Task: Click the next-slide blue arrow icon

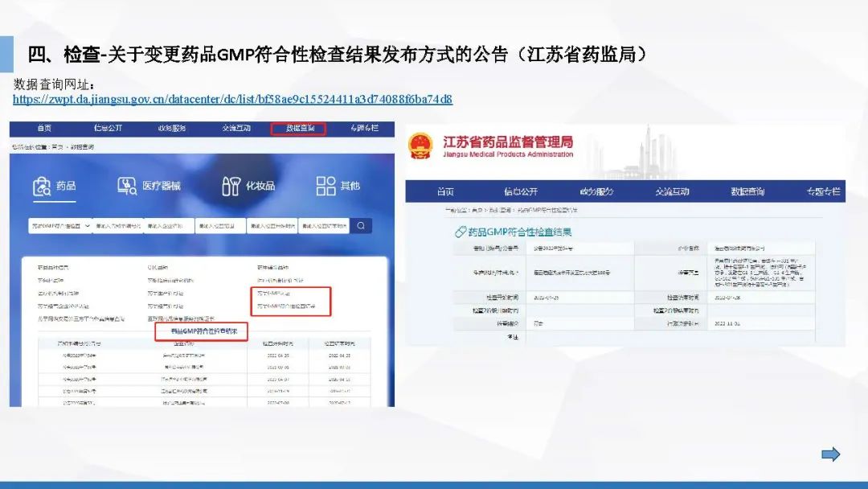Action: (830, 454)
